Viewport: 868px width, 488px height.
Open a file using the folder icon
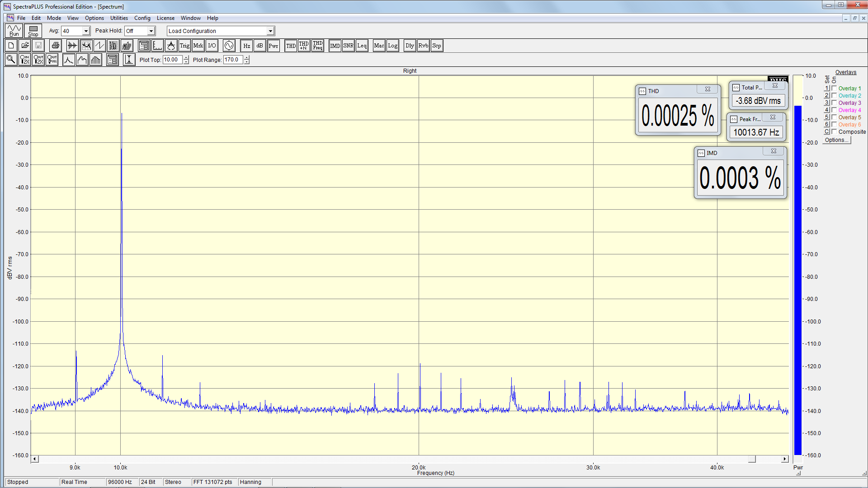tap(25, 46)
